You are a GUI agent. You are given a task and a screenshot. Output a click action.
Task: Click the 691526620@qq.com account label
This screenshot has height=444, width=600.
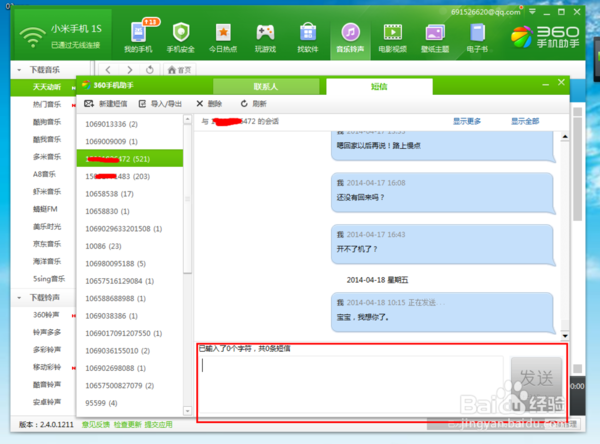486,12
